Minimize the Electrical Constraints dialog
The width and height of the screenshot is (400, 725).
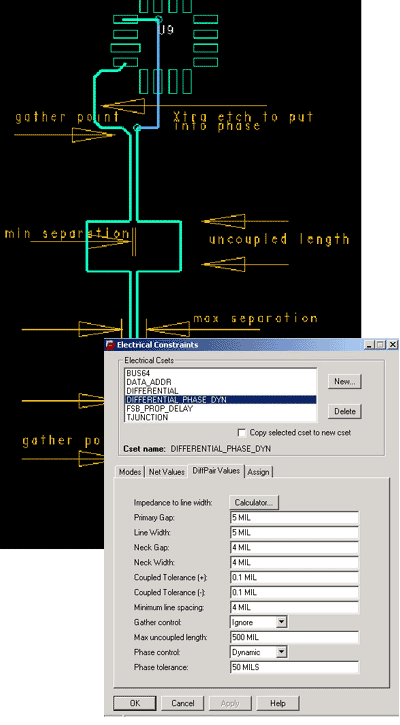(x=369, y=345)
